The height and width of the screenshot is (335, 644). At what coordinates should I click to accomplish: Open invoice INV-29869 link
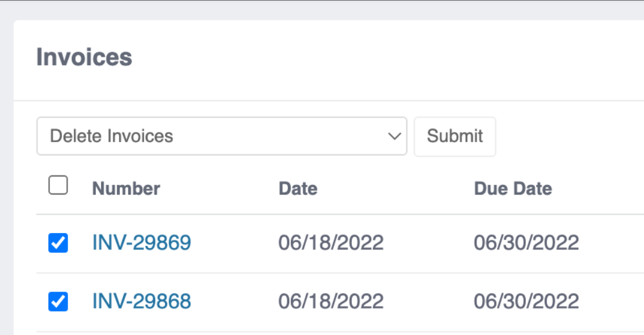[142, 242]
